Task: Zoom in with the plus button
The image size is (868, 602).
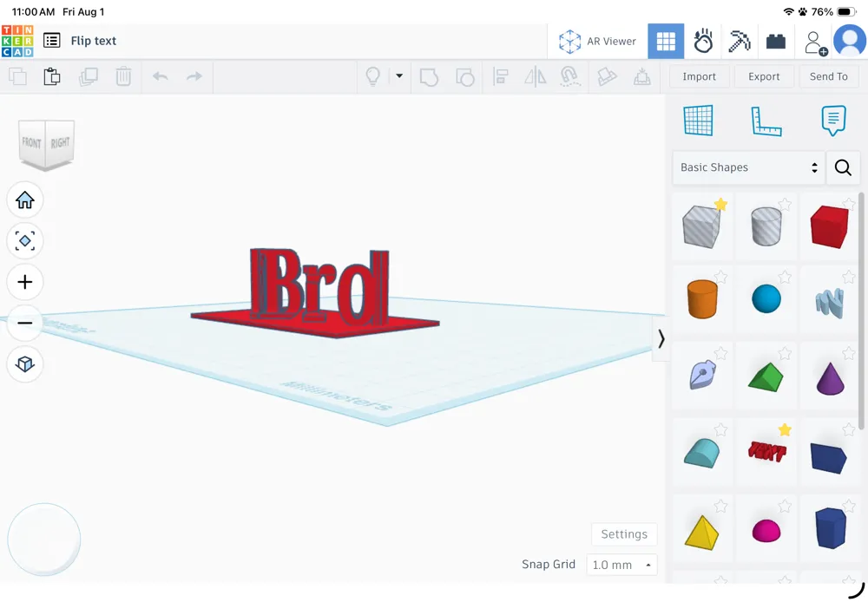Action: [25, 282]
